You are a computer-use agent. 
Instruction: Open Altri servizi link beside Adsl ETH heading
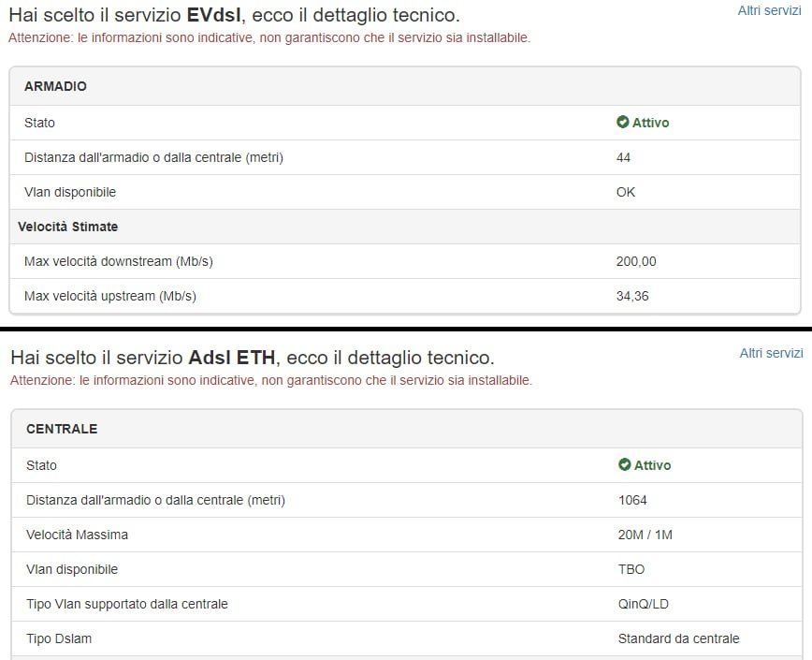pyautogui.click(x=771, y=353)
